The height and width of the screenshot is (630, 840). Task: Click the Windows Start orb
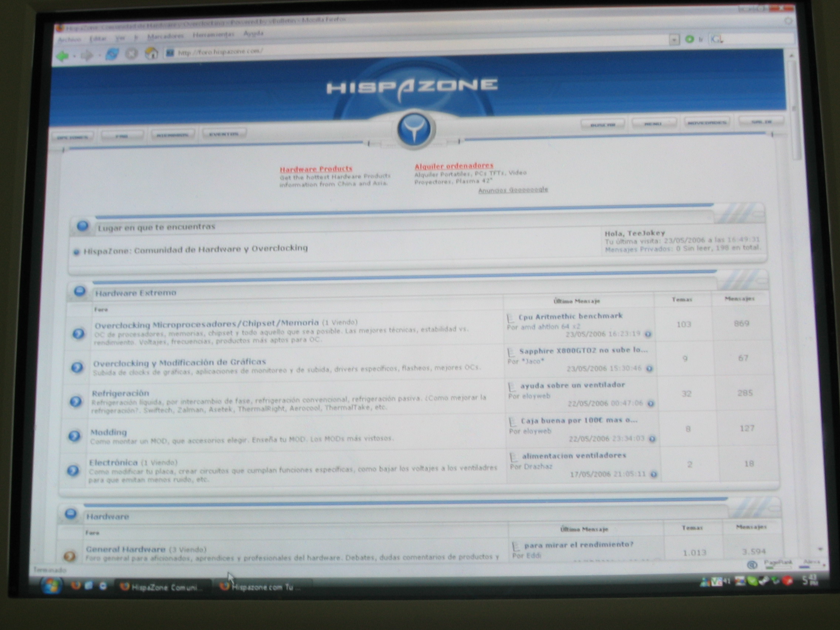point(51,585)
